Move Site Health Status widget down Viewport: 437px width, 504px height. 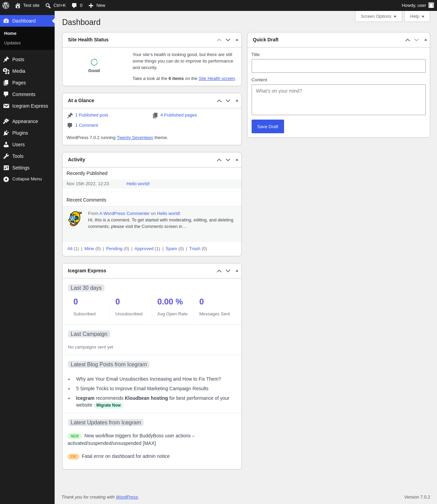[228, 40]
